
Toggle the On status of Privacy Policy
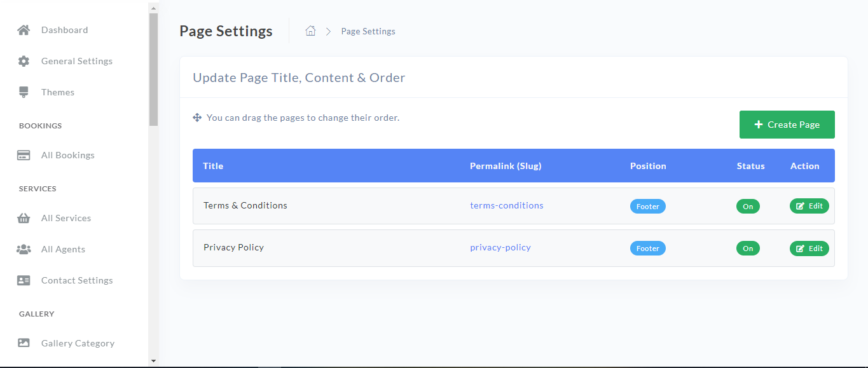747,248
